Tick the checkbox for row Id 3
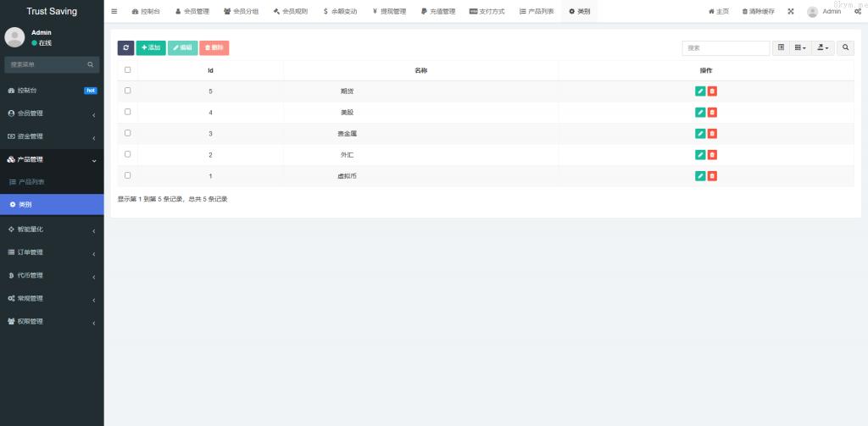The height and width of the screenshot is (426, 868). click(128, 133)
